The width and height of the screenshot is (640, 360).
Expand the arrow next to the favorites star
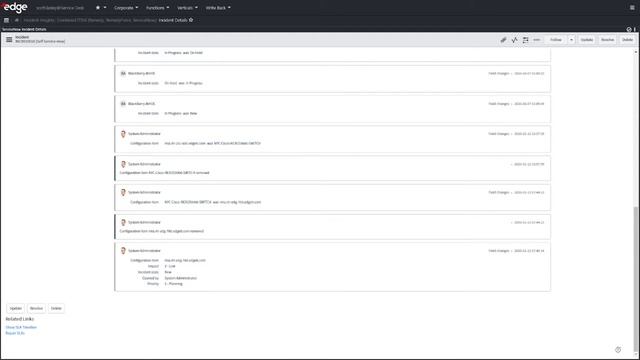tap(105, 7)
